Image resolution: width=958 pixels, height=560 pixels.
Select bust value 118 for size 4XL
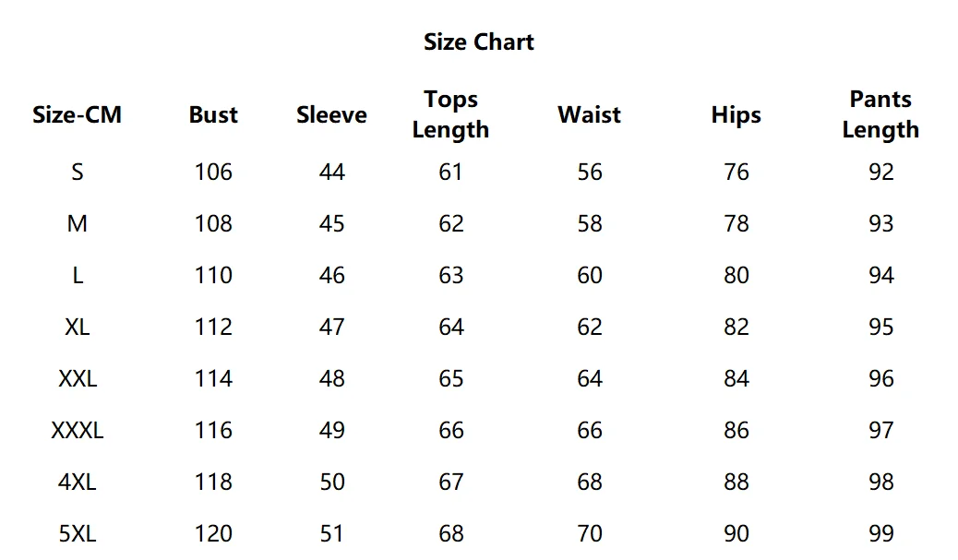pos(213,483)
